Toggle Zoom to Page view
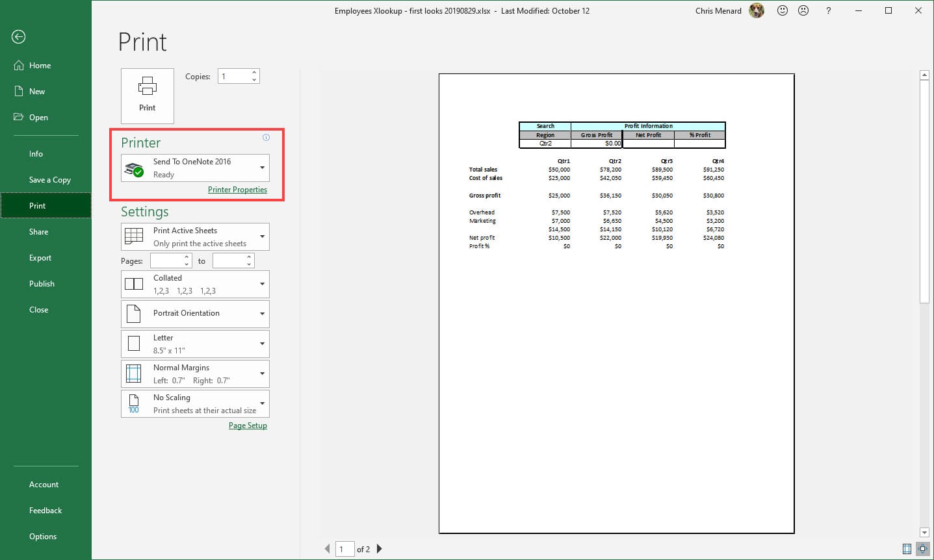934x560 pixels. click(922, 549)
